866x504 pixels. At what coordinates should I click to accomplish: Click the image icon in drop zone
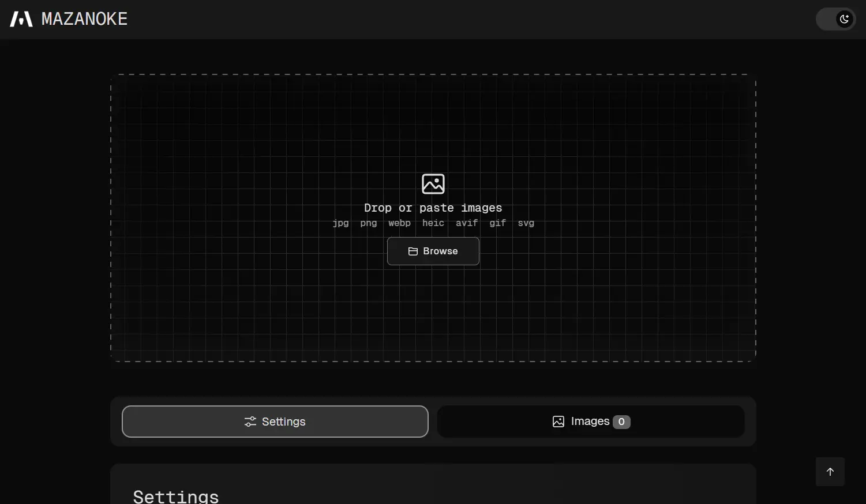pyautogui.click(x=433, y=184)
